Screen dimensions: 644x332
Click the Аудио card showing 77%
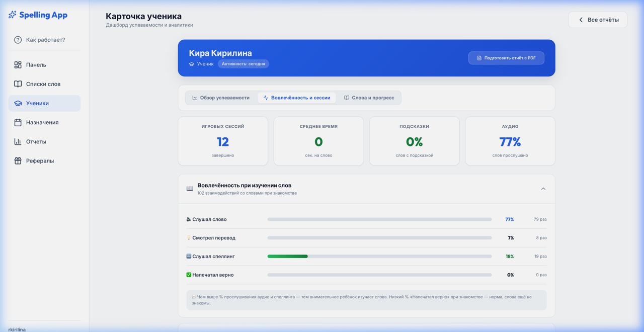510,141
